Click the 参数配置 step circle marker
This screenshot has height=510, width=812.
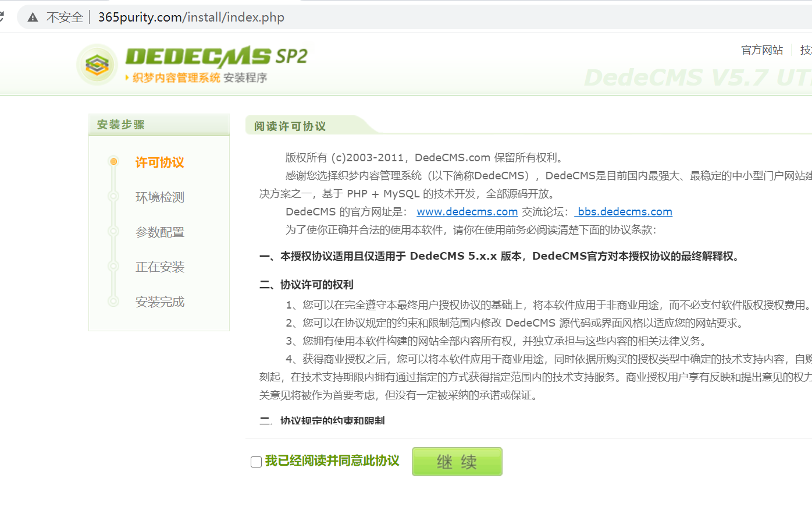(113, 232)
